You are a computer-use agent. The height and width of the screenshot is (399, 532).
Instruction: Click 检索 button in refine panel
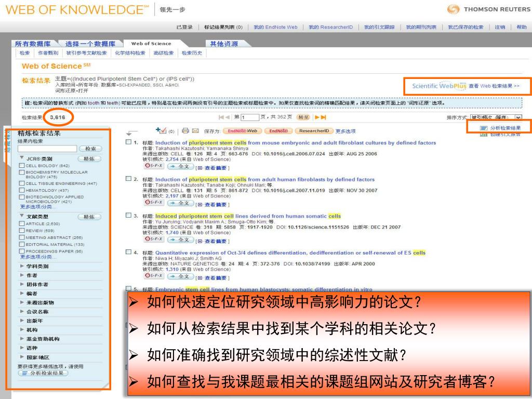(90, 149)
